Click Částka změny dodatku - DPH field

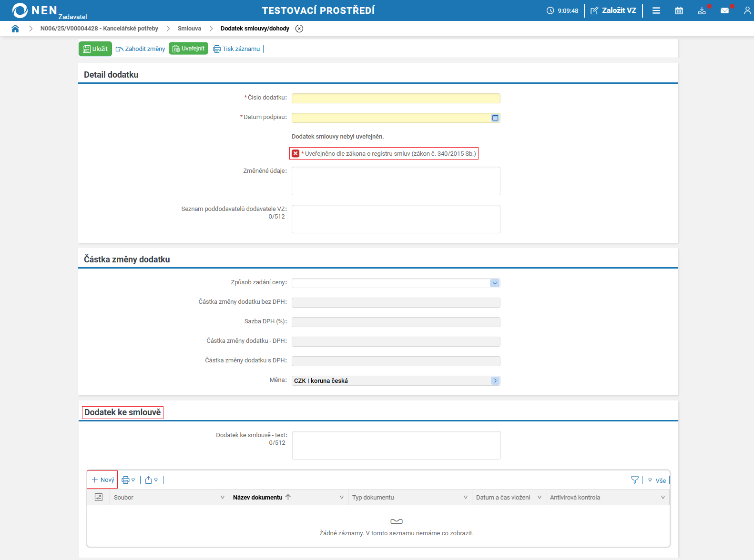click(396, 341)
